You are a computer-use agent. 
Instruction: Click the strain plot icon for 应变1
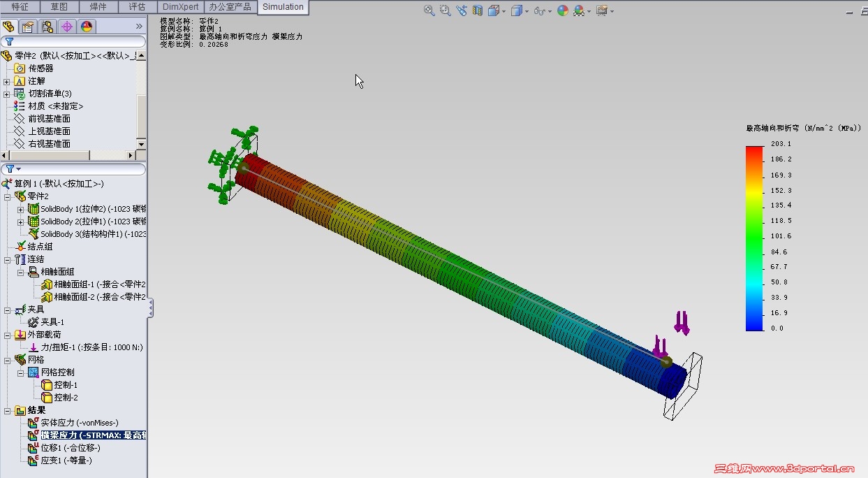33,461
